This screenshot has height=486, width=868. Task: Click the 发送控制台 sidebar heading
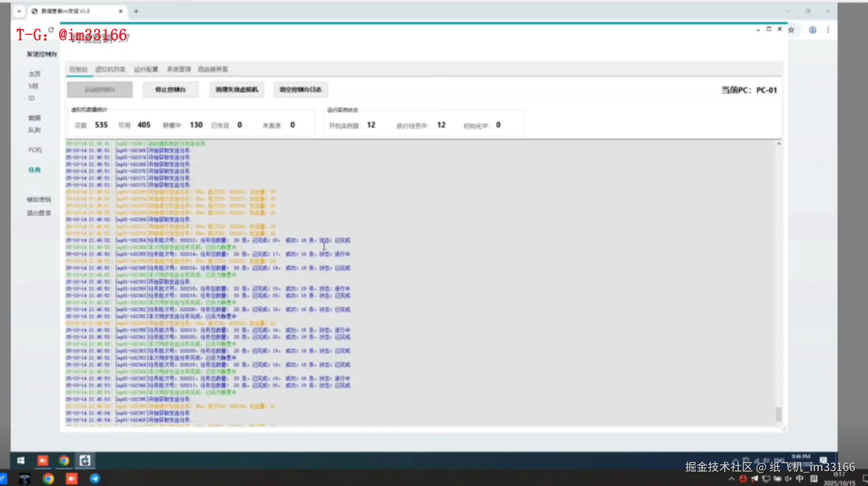click(42, 54)
